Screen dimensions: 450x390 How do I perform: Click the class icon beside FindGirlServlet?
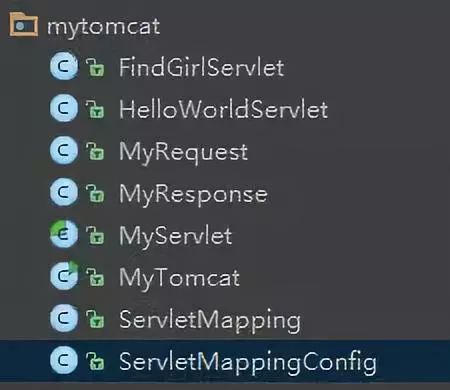pyautogui.click(x=63, y=66)
